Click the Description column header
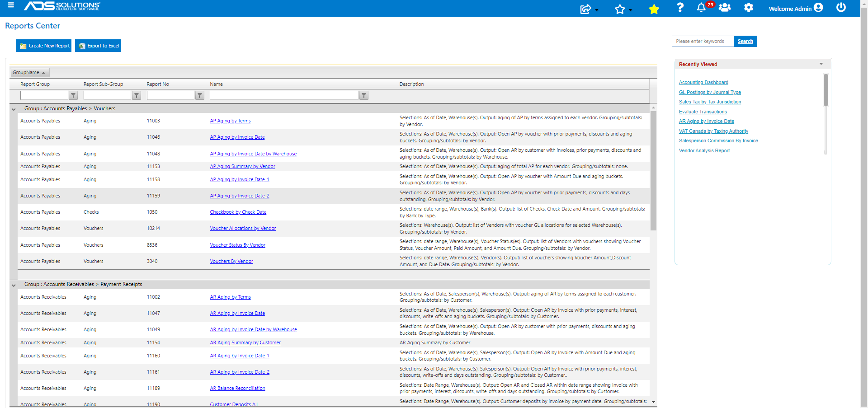Viewport: 868px width, 408px height. tap(412, 84)
